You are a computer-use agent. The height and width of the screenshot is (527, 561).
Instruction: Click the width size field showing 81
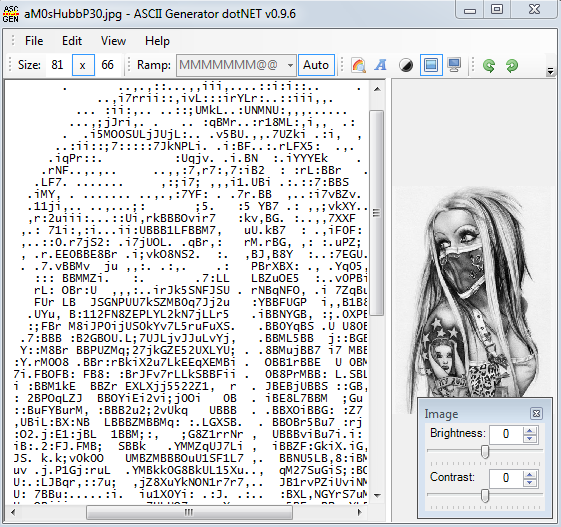pos(58,65)
